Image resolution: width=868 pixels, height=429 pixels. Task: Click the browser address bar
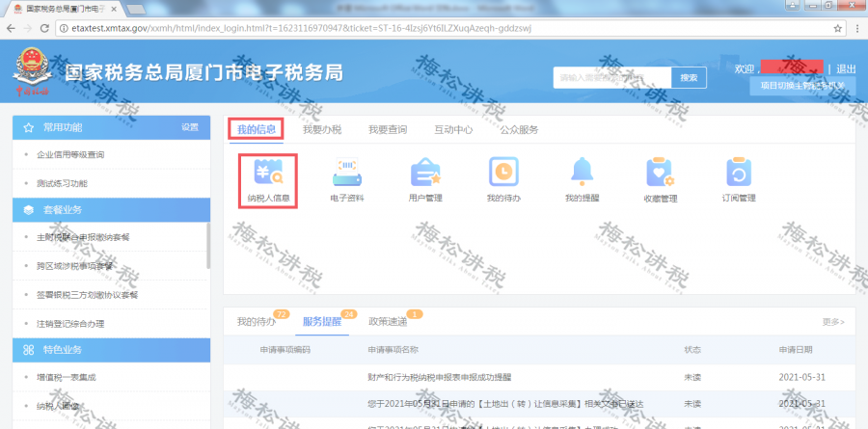pyautogui.click(x=451, y=28)
